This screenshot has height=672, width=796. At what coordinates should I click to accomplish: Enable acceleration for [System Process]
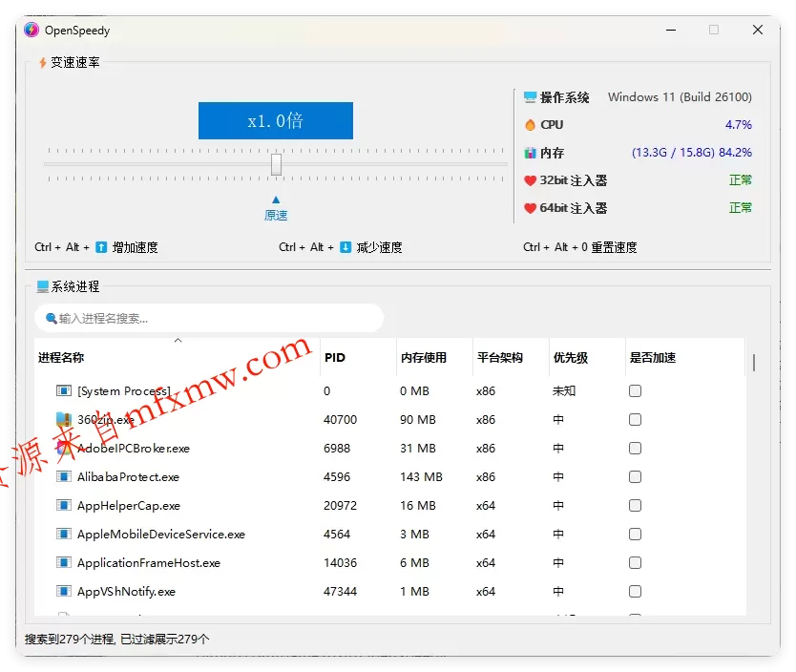pos(635,390)
